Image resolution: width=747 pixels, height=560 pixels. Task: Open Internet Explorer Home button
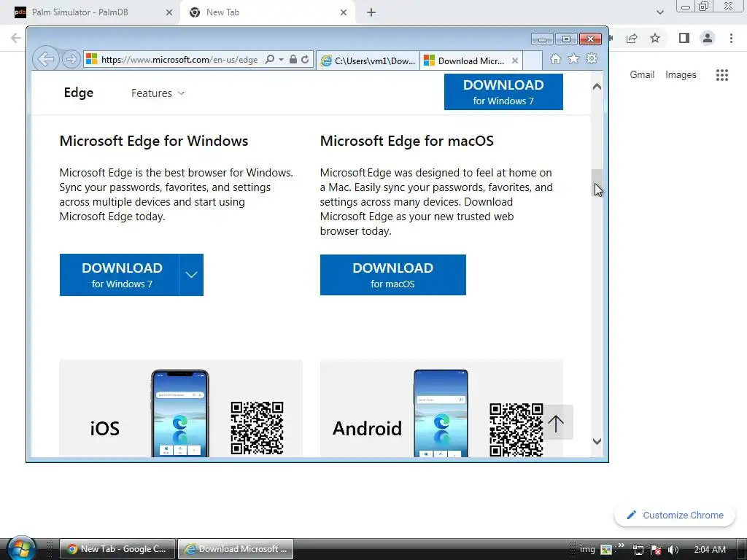point(555,58)
